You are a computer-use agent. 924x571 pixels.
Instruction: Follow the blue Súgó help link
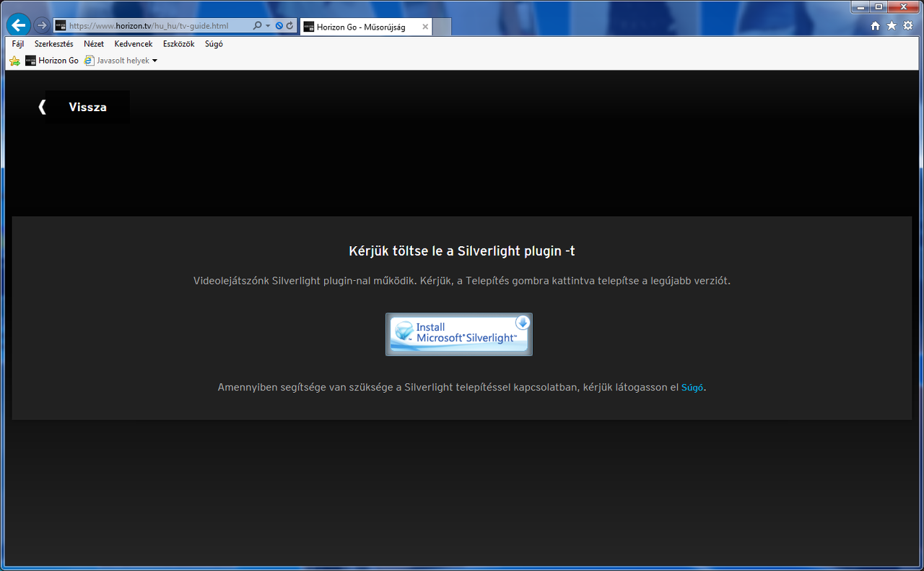(692, 388)
